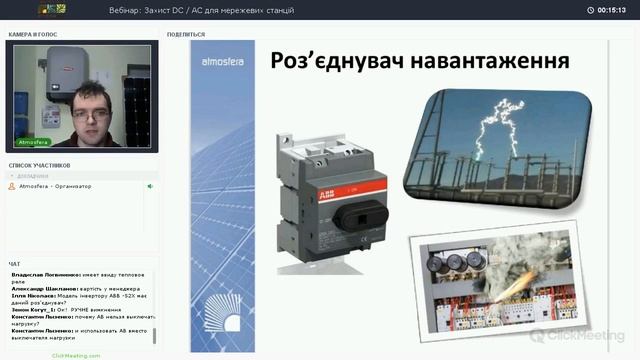Select 'Atmosfera - Организатор' in the participant list
Viewport: 640px width, 360px height.
click(x=56, y=186)
